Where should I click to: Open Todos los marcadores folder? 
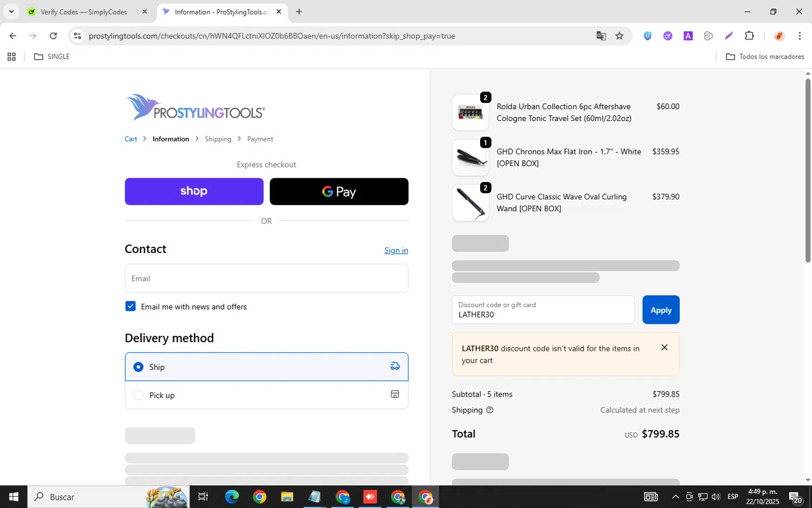765,56
